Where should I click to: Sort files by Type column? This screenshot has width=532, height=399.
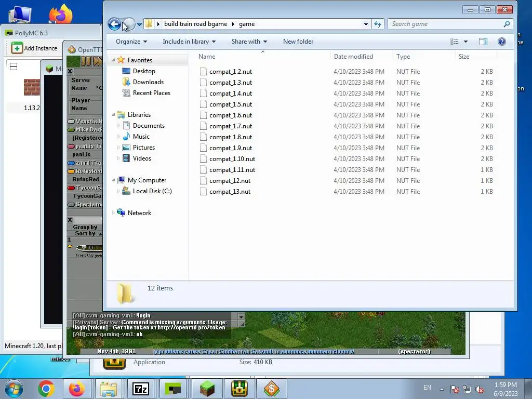pos(424,57)
